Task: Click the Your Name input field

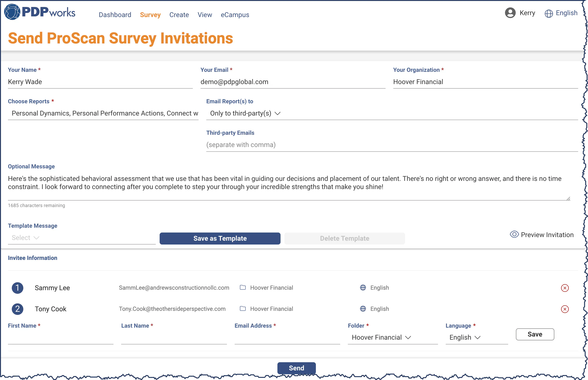Action: click(x=100, y=82)
